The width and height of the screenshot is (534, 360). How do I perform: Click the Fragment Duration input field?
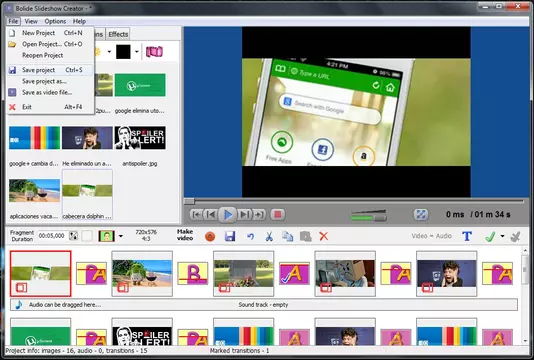pos(52,236)
